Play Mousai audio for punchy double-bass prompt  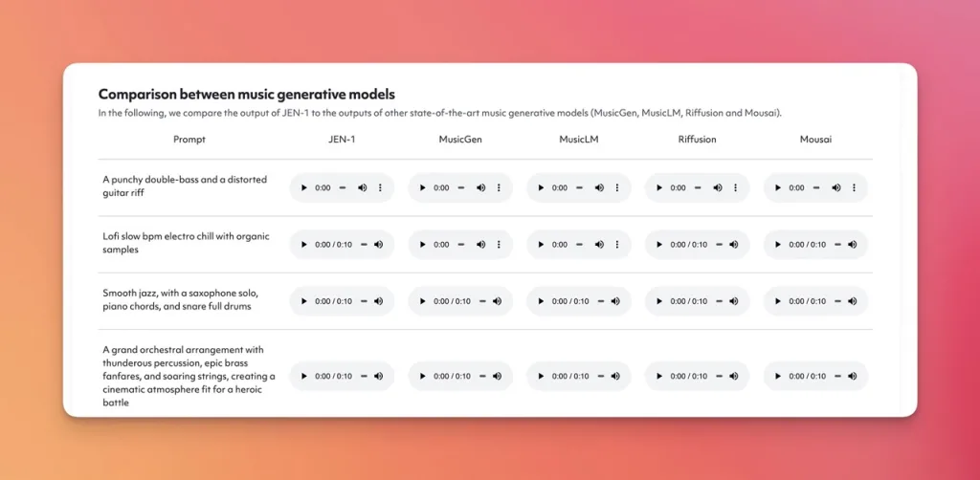779,188
